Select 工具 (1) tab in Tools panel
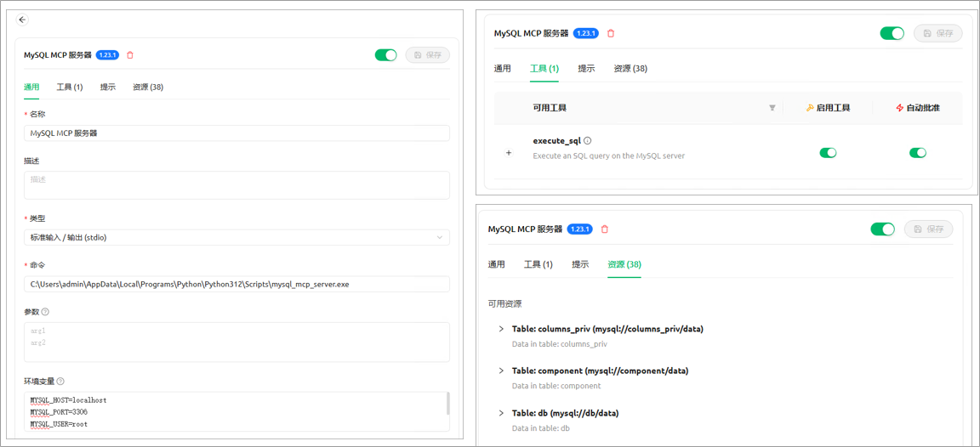The width and height of the screenshot is (980, 447). point(544,69)
